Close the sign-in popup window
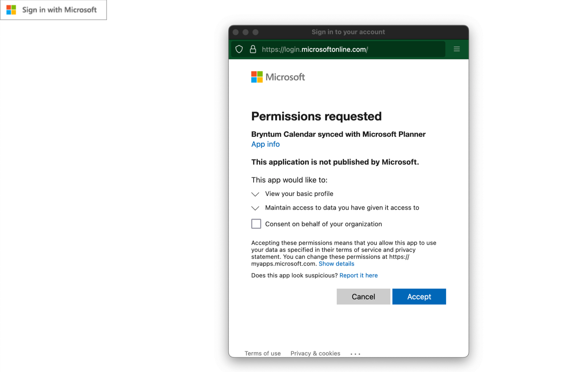This screenshot has width=588, height=372. coord(236,32)
